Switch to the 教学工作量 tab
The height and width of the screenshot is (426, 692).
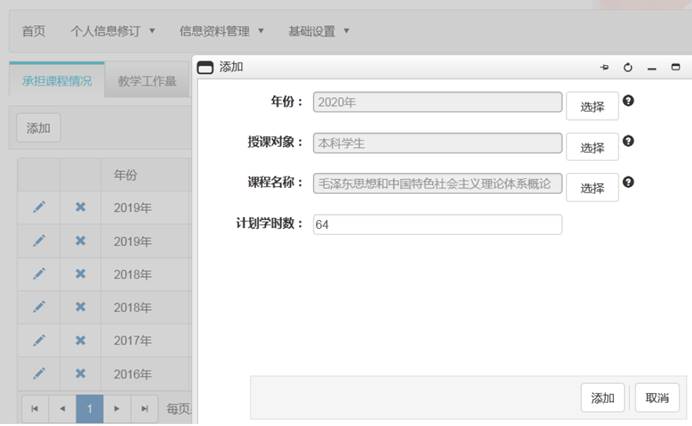tap(146, 81)
